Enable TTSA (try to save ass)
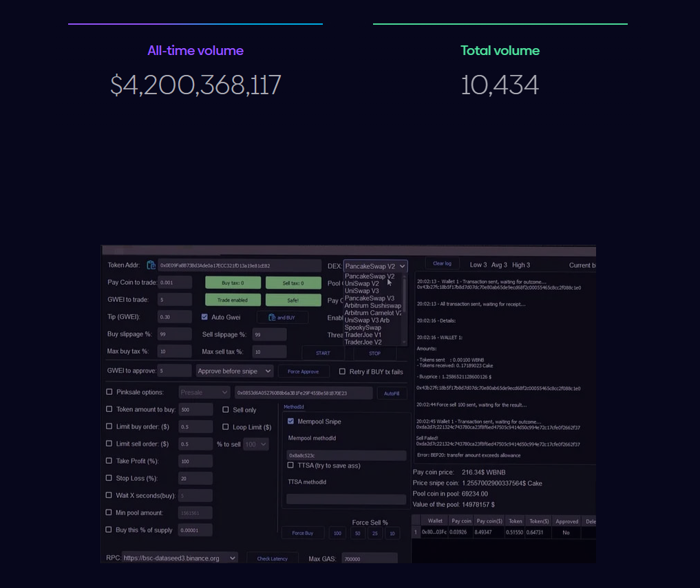 (x=290, y=465)
